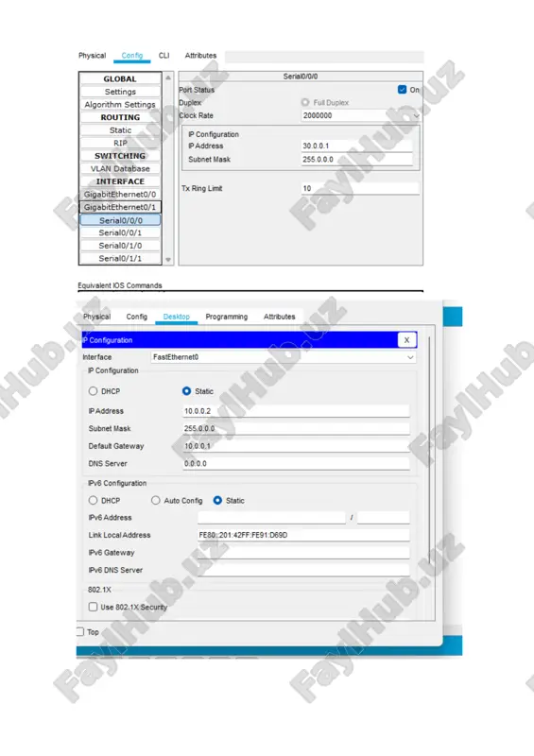Open VLAN Database settings
This screenshot has width=534, height=756.
click(x=120, y=169)
